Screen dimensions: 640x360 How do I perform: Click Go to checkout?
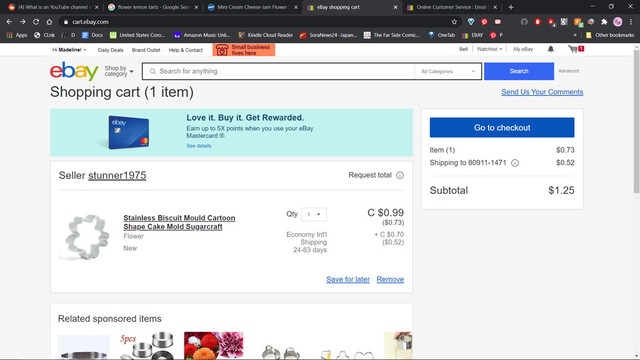click(x=502, y=127)
